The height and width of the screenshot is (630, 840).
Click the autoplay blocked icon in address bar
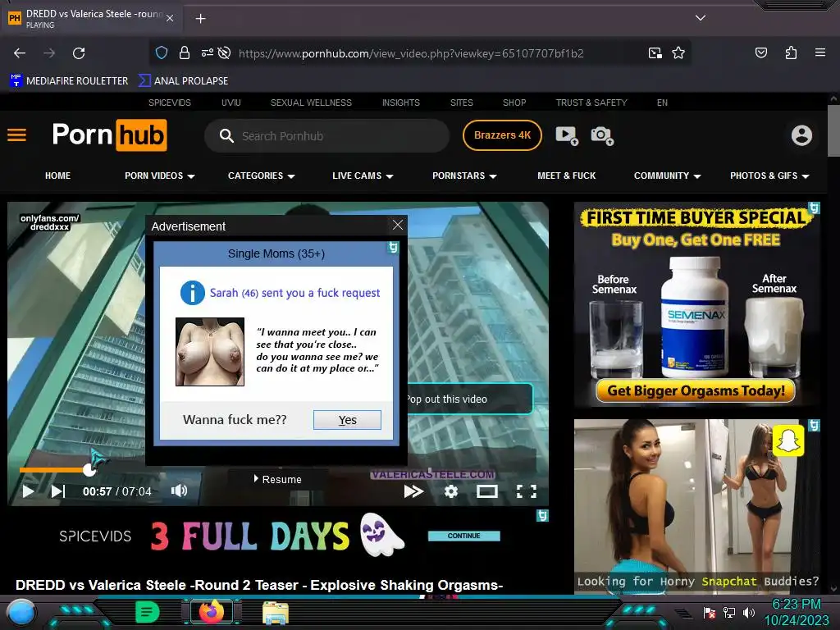tap(225, 52)
